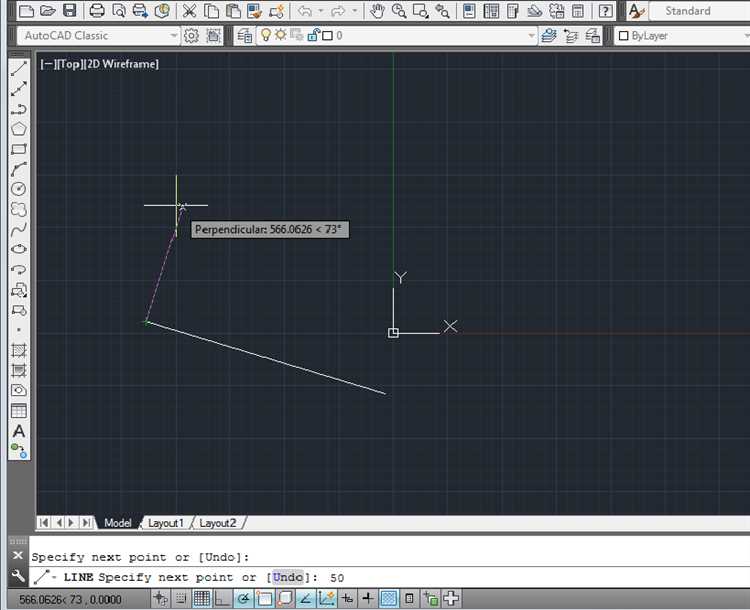Open the Standard text style dropdown
This screenshot has width=750, height=610.
pos(699,11)
